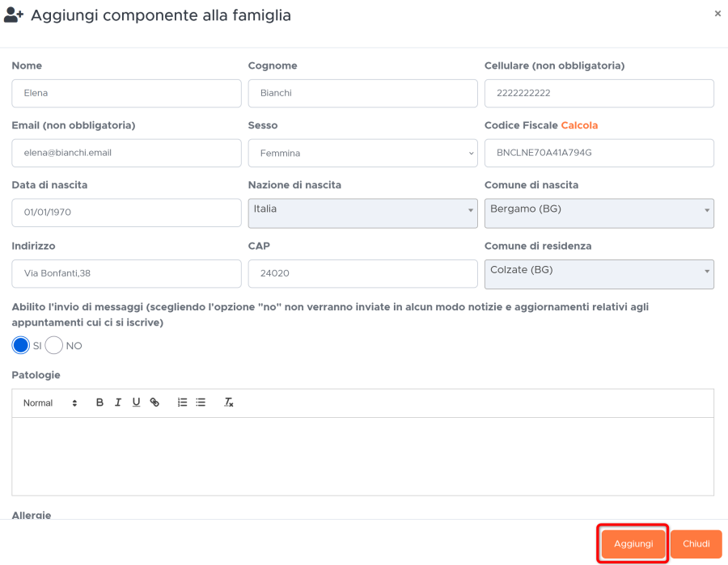Close the dialog with the X icon
Screen dimensions: 728x565
717,14
